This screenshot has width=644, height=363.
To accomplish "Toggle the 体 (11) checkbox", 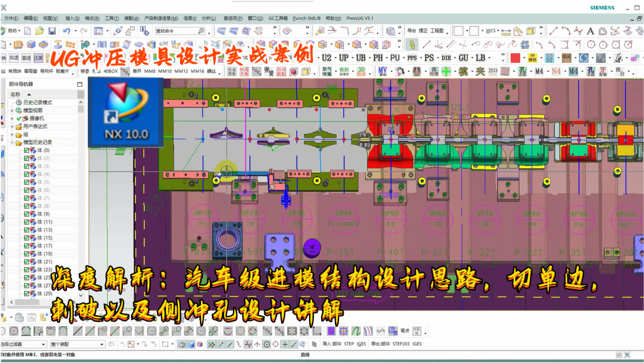I will click(27, 222).
